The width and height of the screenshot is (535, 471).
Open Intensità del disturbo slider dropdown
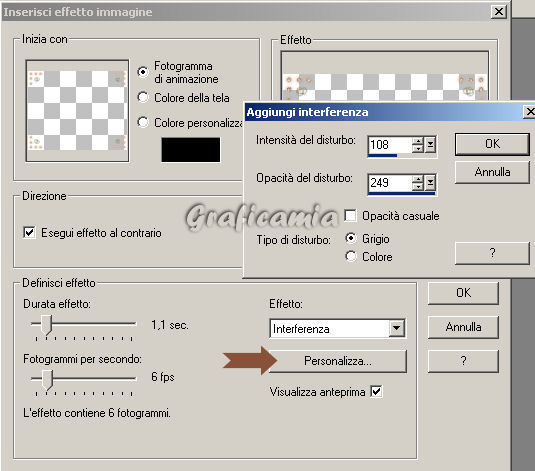[430, 145]
